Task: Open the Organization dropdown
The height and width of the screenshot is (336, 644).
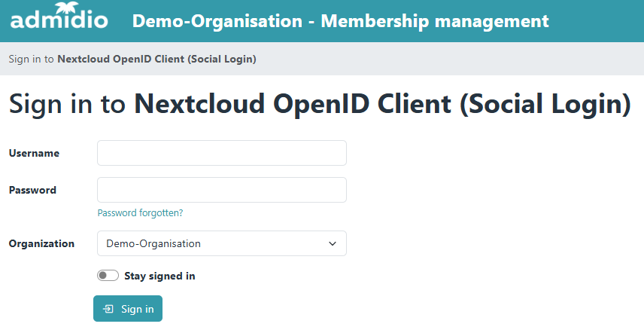Action: coord(221,243)
